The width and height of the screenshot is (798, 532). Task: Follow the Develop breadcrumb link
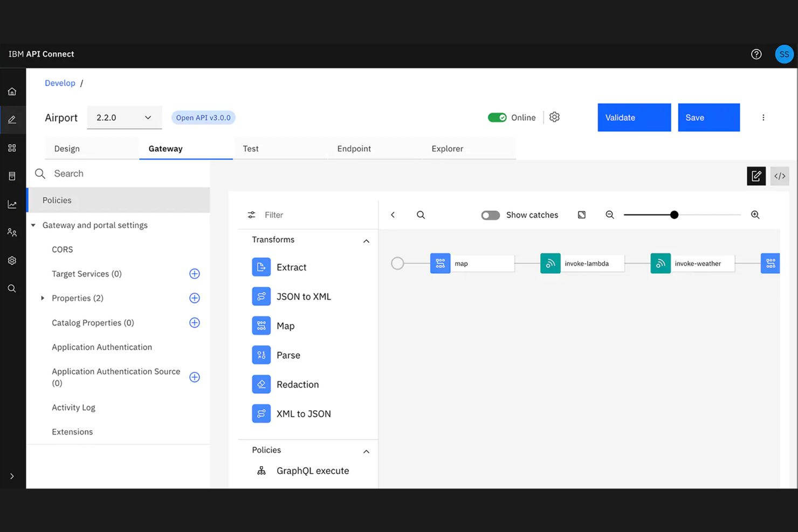tap(60, 83)
